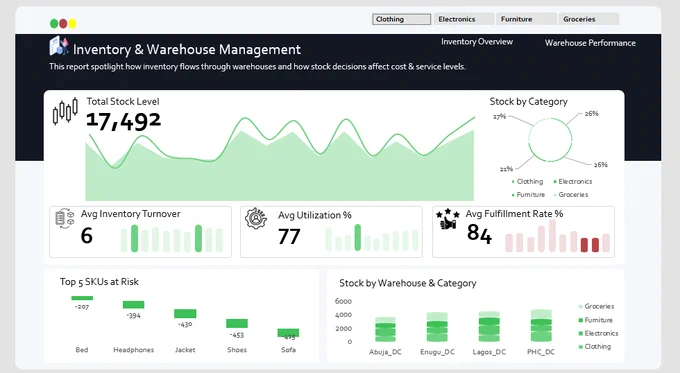This screenshot has height=373, width=680.
Task: Click the report logo icon beside title
Action: pos(59,46)
